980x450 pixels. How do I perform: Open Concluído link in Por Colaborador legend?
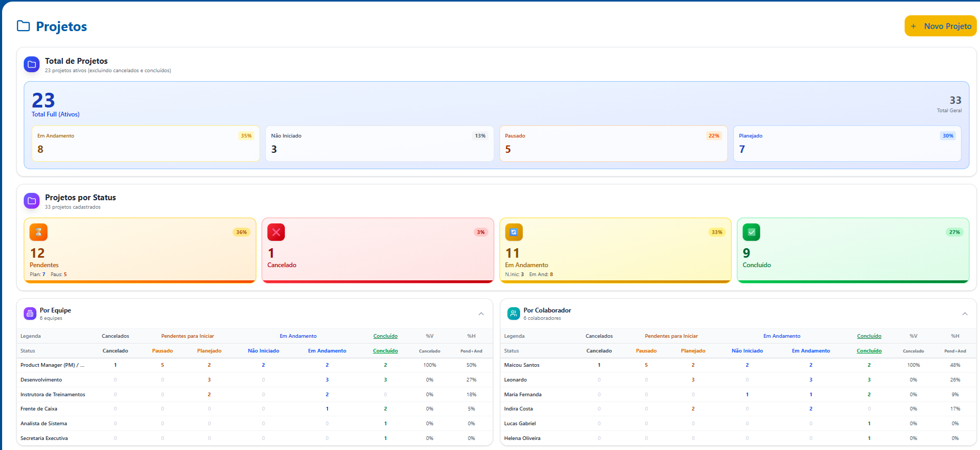pos(869,336)
